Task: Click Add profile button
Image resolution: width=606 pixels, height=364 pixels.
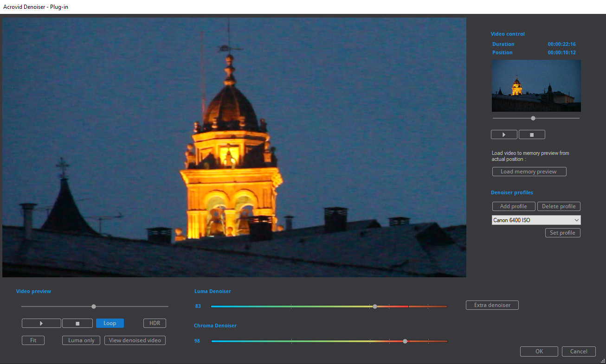Action: point(513,206)
